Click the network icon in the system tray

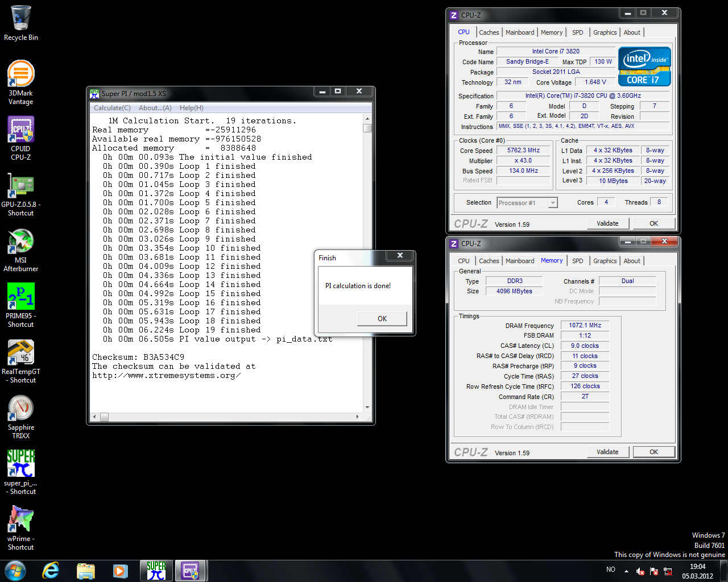point(668,571)
